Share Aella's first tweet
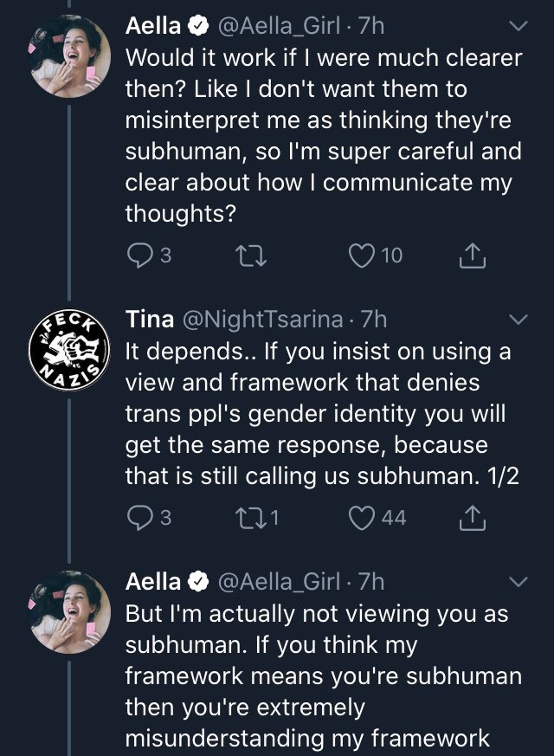The width and height of the screenshot is (554, 756). 472,255
